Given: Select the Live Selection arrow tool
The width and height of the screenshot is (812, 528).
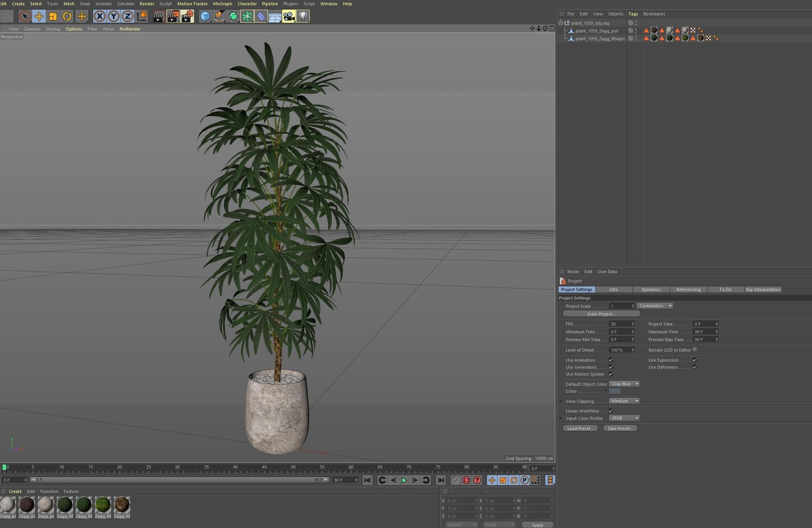Looking at the screenshot, I should click(24, 16).
